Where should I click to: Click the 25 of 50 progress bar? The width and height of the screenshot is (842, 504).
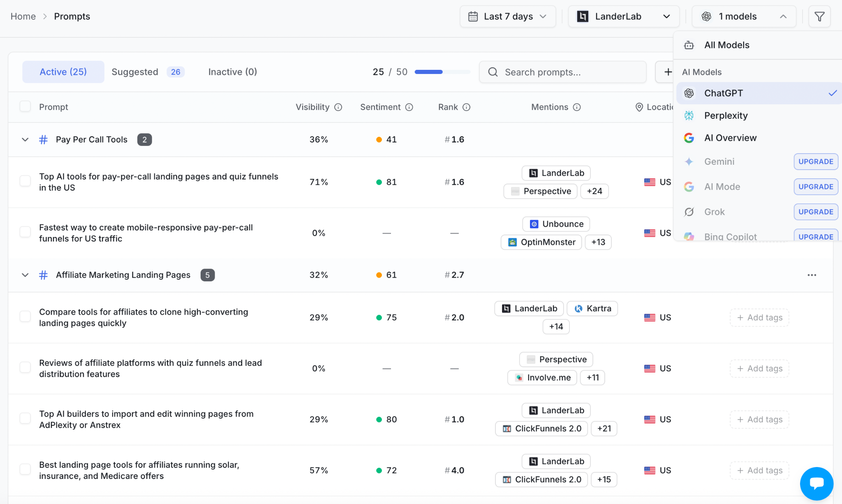click(x=442, y=72)
